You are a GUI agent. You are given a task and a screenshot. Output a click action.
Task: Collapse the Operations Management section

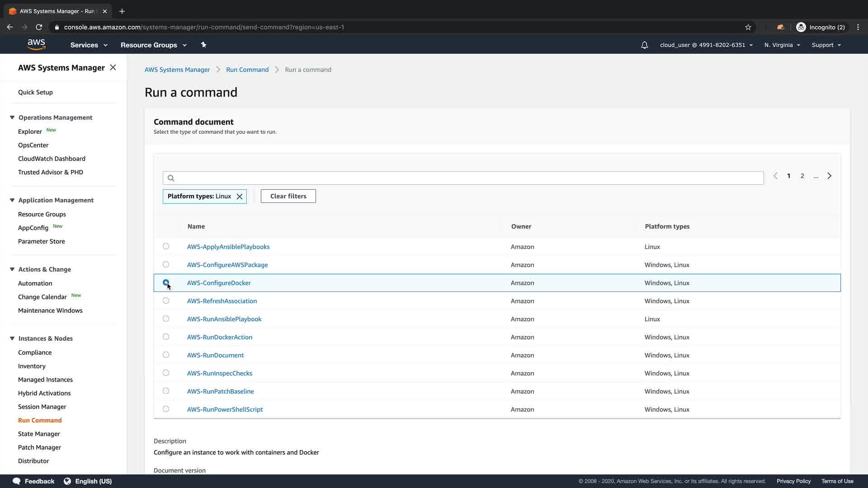12,117
